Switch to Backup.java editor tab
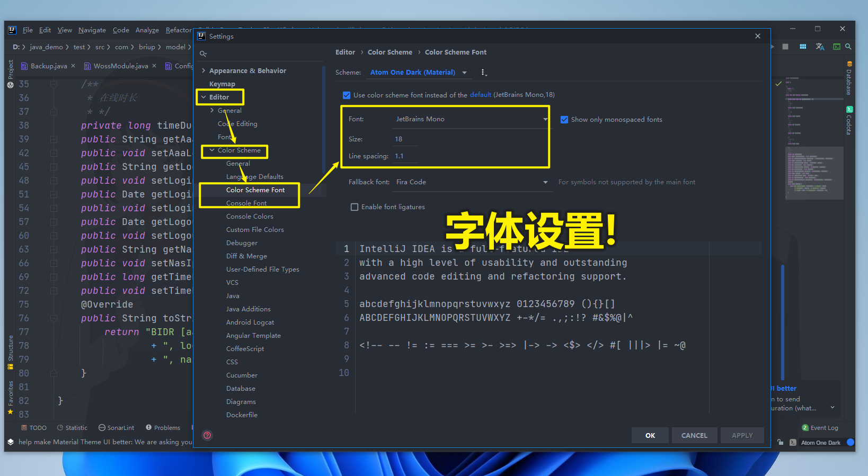The width and height of the screenshot is (868, 476). [x=48, y=66]
